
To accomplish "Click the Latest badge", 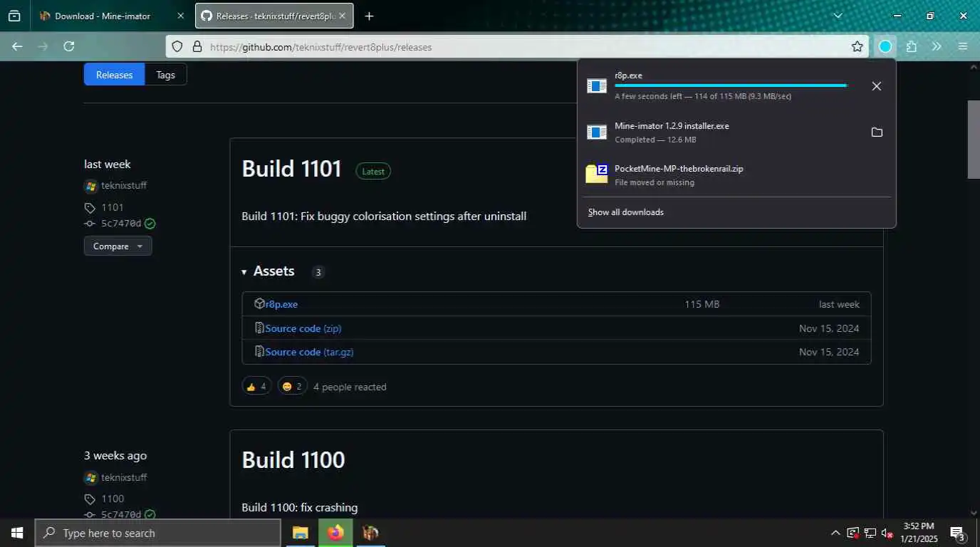I will click(x=373, y=172).
